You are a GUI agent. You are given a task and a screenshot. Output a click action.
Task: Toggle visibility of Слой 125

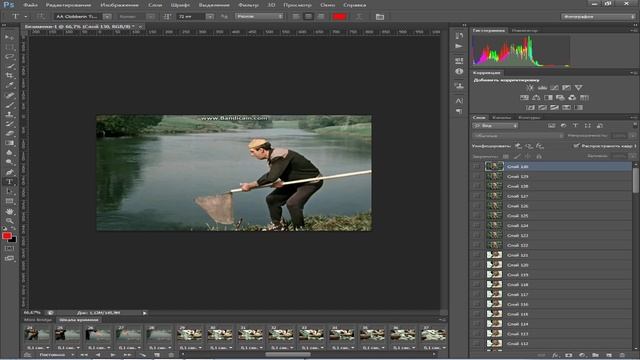[x=477, y=216]
